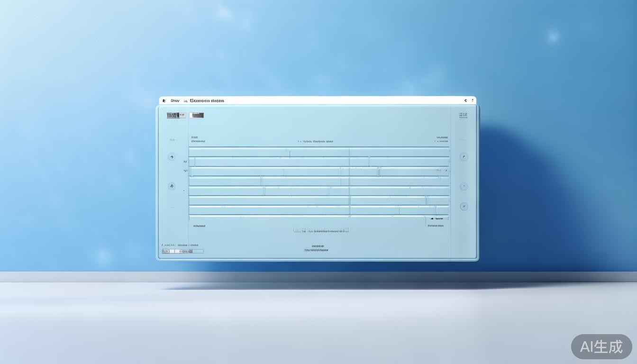The image size is (637, 364).
Task: Toggle the small checkbox in the bottom-left field
Action: click(x=172, y=251)
